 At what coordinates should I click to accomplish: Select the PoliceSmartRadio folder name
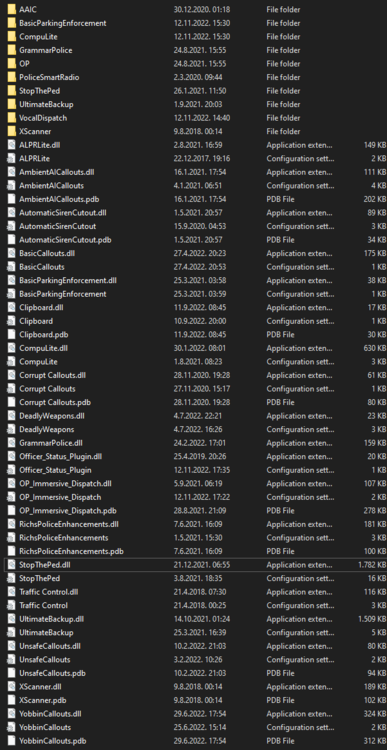point(49,77)
